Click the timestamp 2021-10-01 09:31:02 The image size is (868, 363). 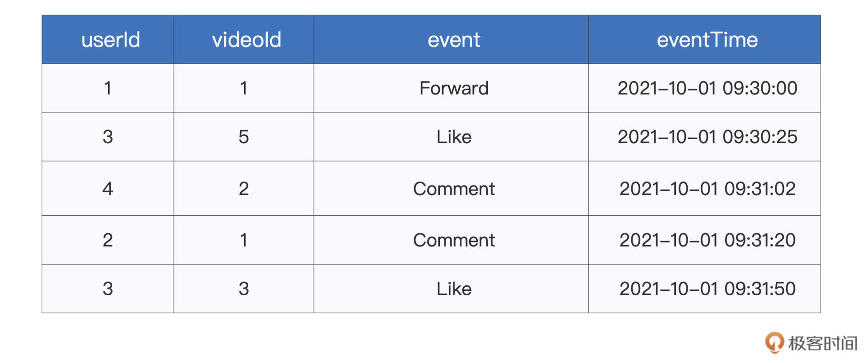tap(707, 189)
